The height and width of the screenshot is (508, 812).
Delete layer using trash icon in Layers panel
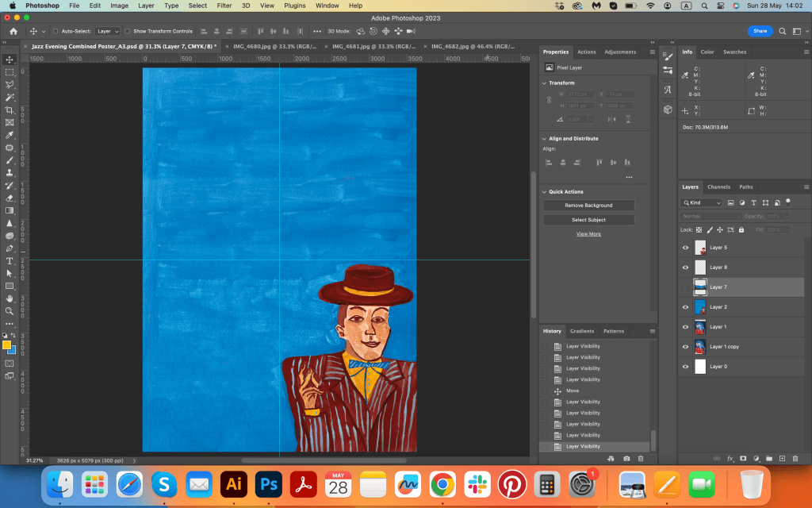(795, 458)
